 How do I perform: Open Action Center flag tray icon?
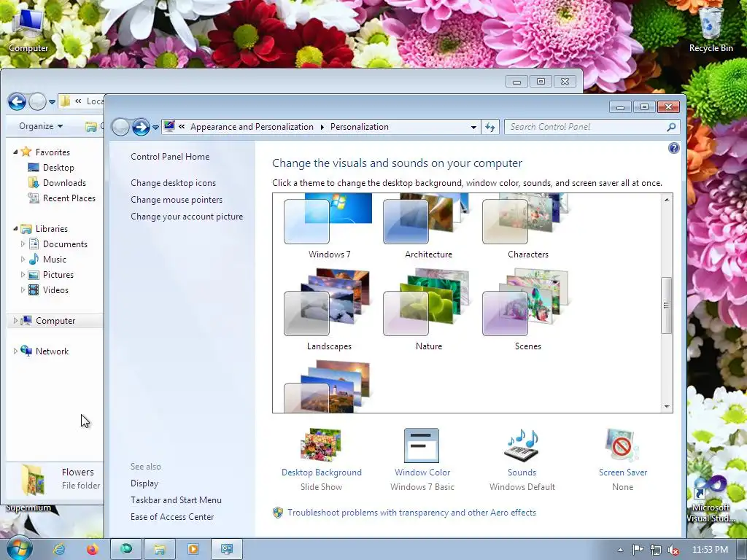point(638,550)
